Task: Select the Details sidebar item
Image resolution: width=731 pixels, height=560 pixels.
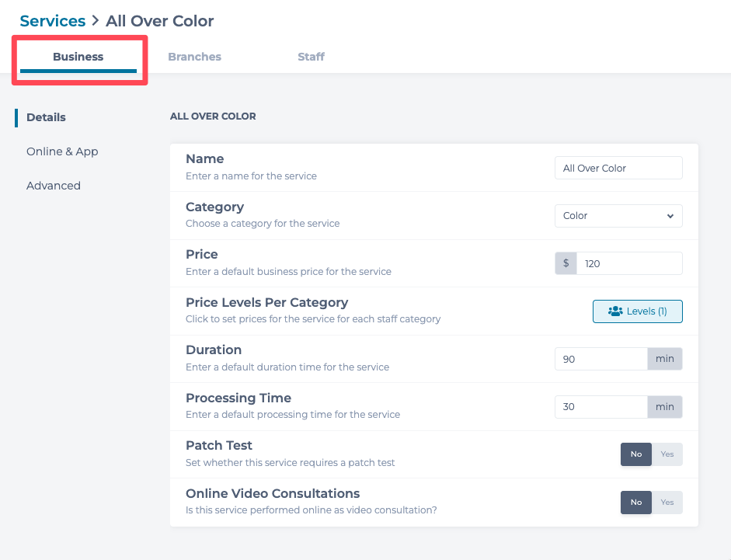Action: point(46,117)
